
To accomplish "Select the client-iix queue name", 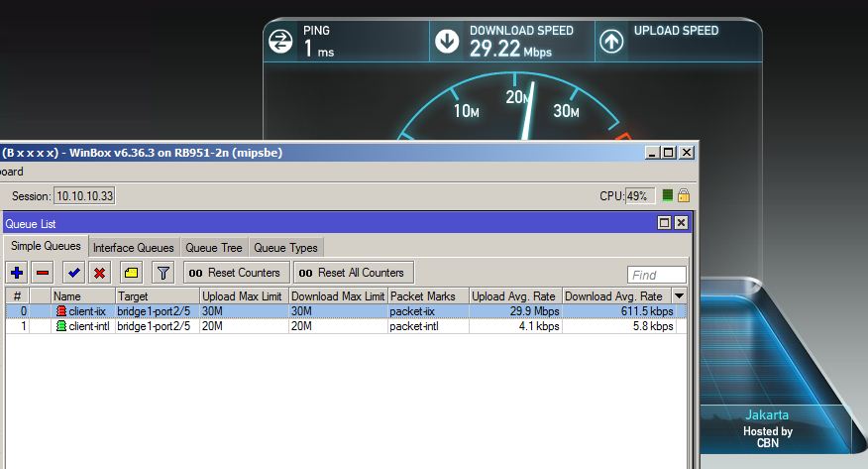I will point(87,311).
